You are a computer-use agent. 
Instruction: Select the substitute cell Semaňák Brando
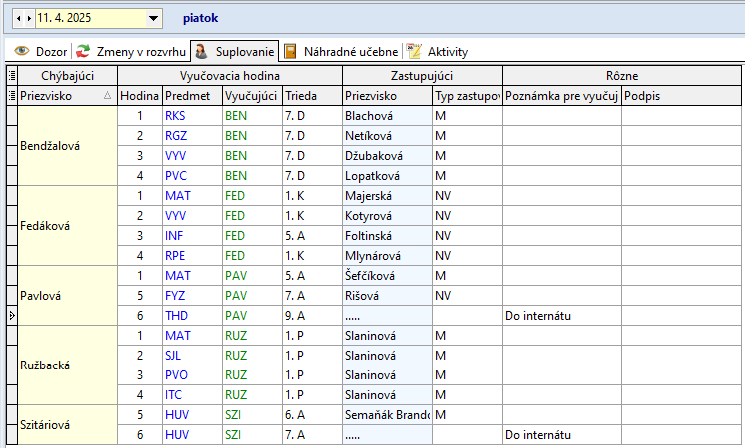(x=386, y=415)
